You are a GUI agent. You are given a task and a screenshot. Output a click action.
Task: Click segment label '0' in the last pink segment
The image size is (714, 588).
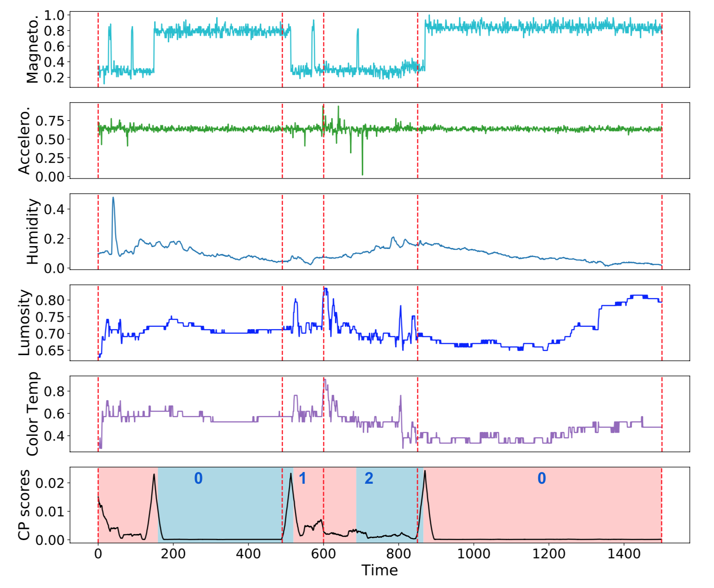tap(542, 478)
